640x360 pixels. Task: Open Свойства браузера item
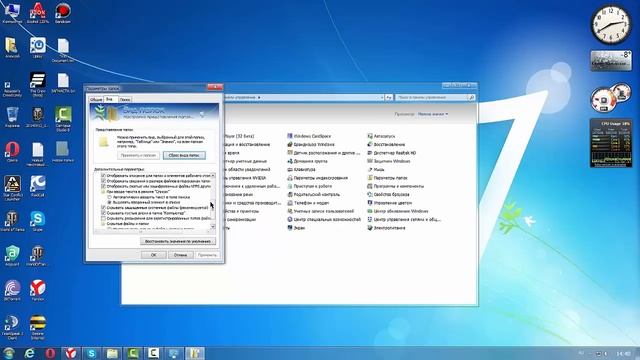pyautogui.click(x=388, y=195)
